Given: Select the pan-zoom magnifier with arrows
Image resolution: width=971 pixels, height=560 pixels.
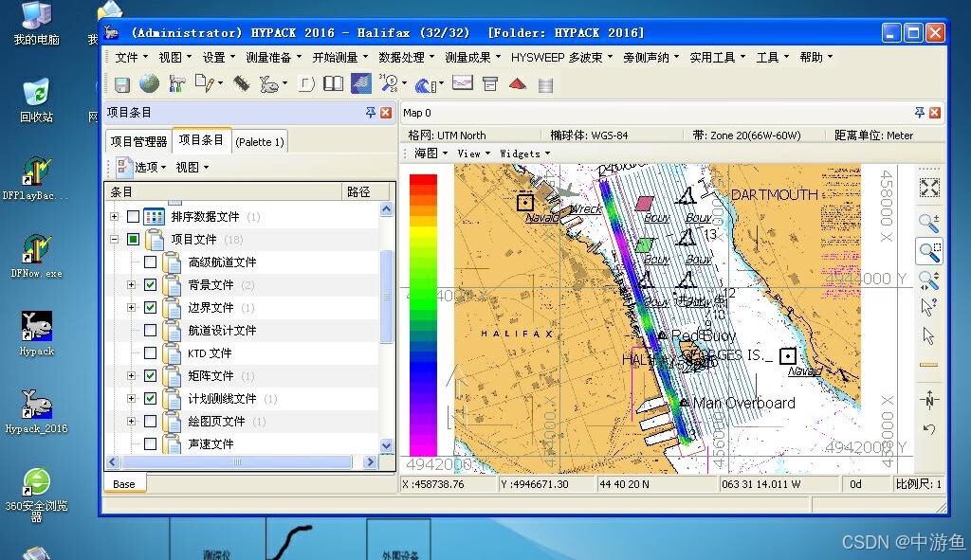Looking at the screenshot, I should point(929,280).
